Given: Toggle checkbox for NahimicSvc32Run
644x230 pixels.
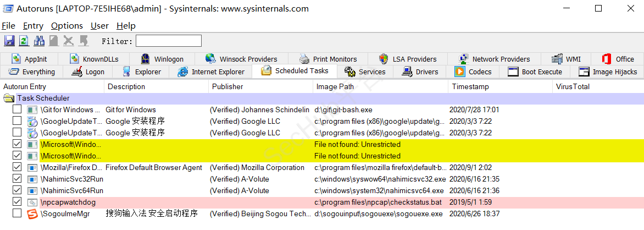Looking at the screenshot, I should [x=17, y=179].
